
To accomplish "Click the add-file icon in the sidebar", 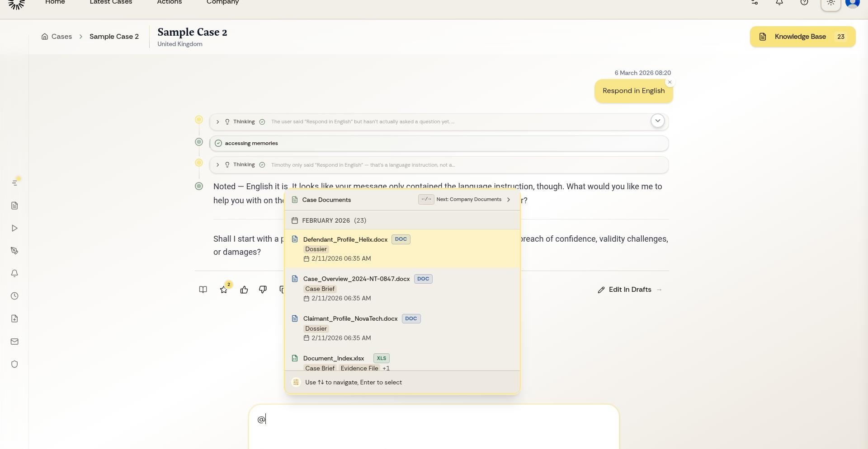I will point(14,318).
